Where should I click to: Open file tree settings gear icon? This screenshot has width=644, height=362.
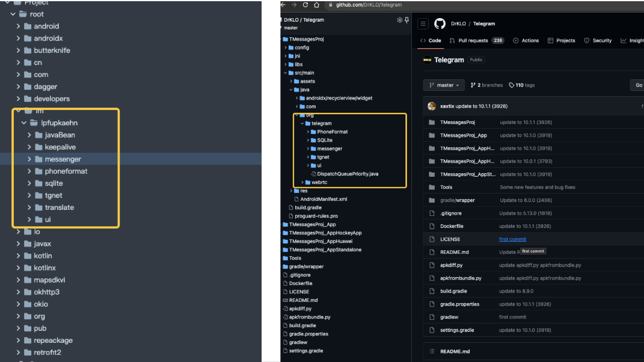point(399,20)
